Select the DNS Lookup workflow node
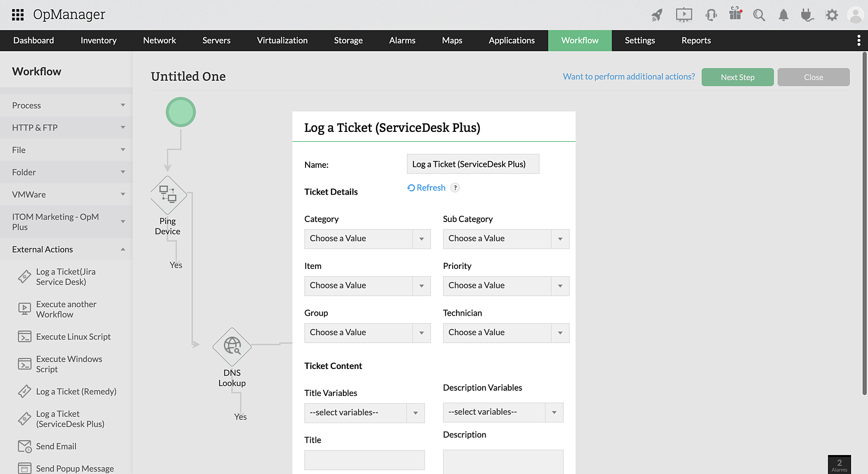Image resolution: width=868 pixels, height=474 pixels. pyautogui.click(x=232, y=346)
